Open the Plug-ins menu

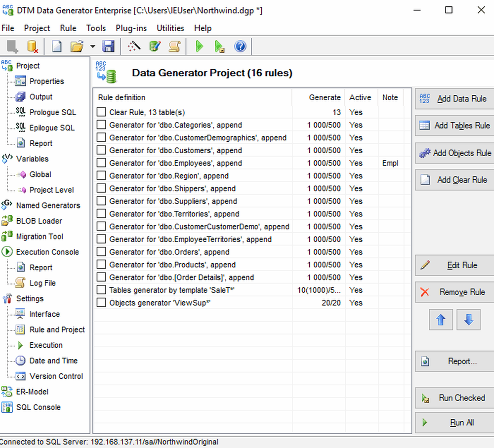coord(131,28)
